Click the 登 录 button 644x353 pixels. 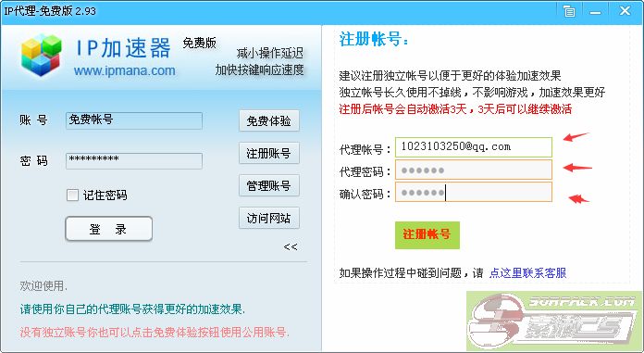point(109,229)
